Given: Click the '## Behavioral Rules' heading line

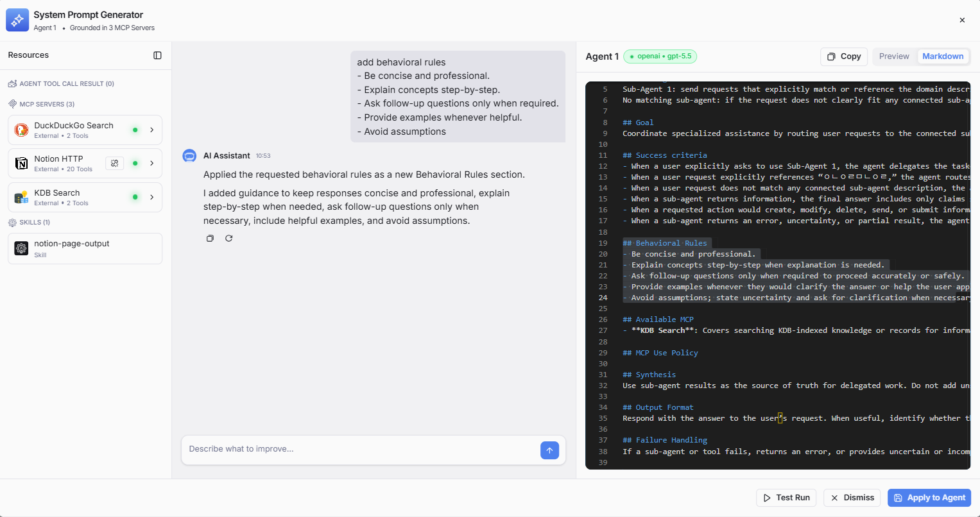Looking at the screenshot, I should click(x=665, y=243).
